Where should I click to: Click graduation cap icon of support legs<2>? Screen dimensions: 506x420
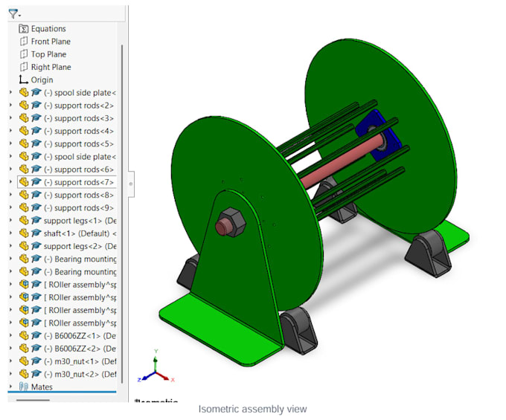click(36, 246)
